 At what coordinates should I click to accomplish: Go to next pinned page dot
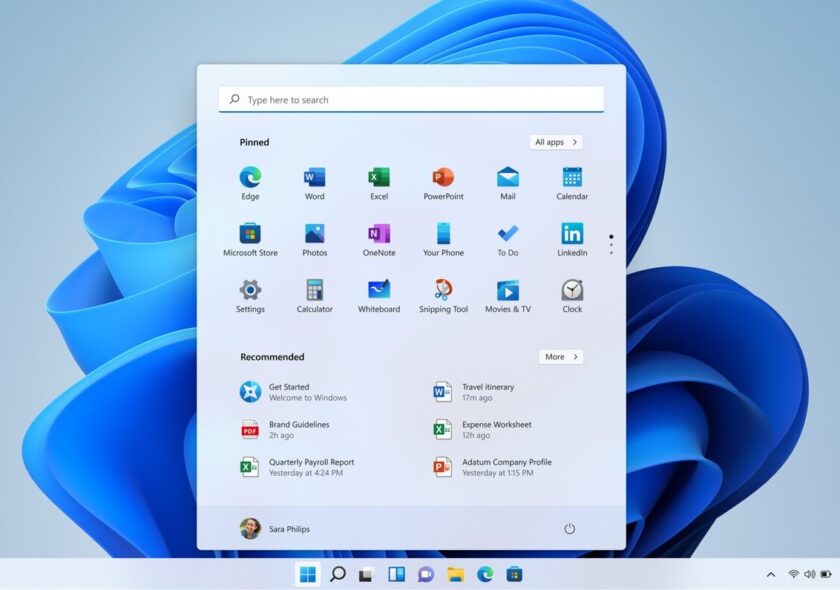pyautogui.click(x=611, y=245)
